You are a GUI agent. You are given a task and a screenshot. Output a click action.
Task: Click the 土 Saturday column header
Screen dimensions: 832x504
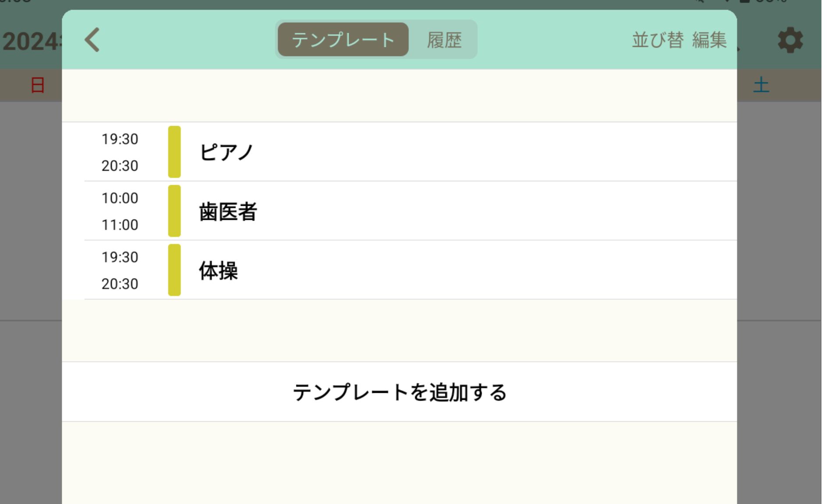pos(761,85)
